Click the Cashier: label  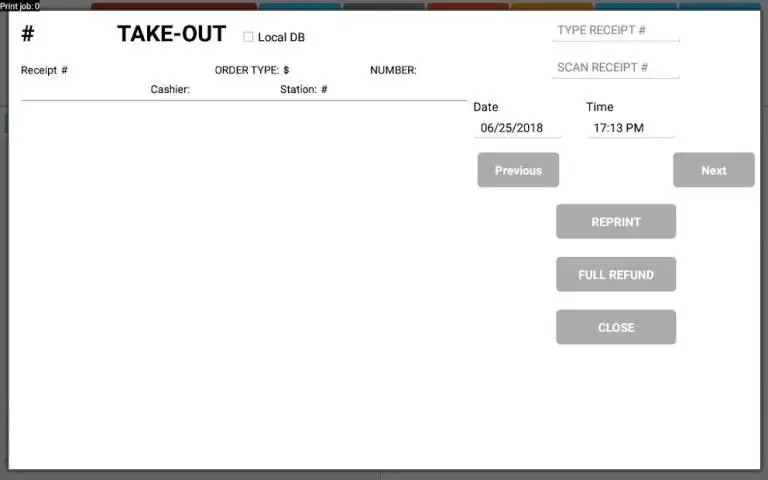pyautogui.click(x=170, y=89)
